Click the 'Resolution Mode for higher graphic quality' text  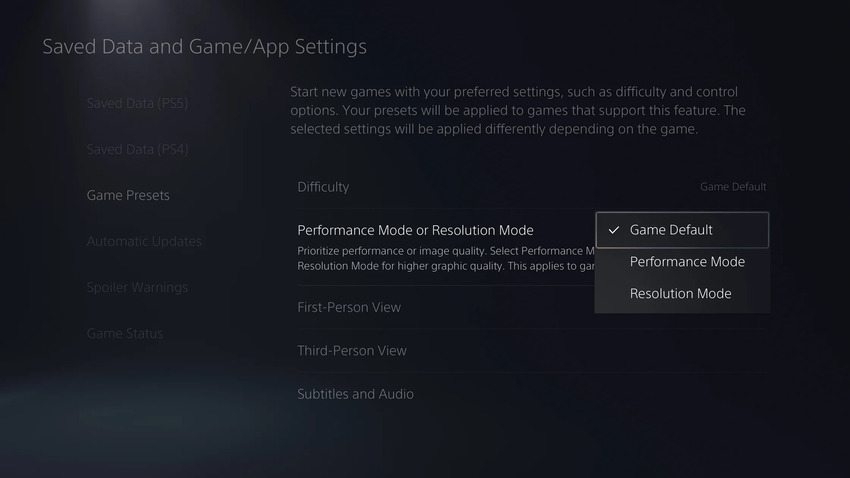(x=446, y=266)
